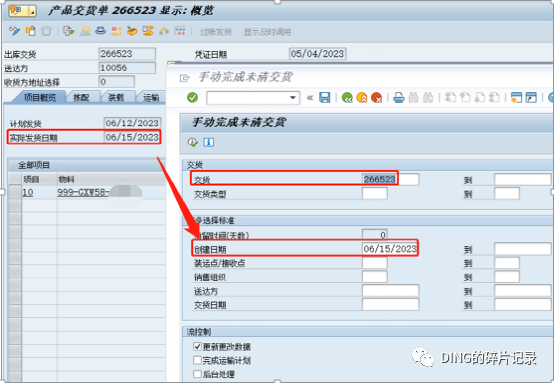The height and width of the screenshot is (383, 554).
Task: Switch to the 项目概览 tab
Action: tap(40, 98)
